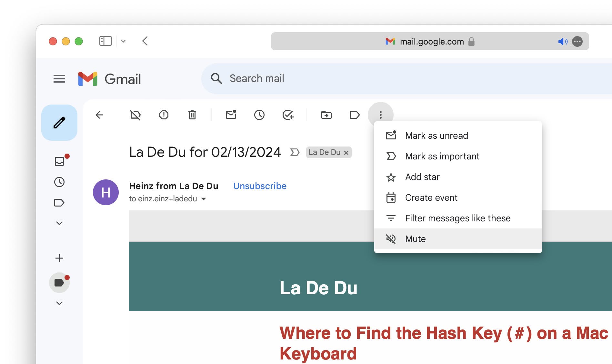
Task: Click the plus icon to create a new label
Action: [59, 258]
